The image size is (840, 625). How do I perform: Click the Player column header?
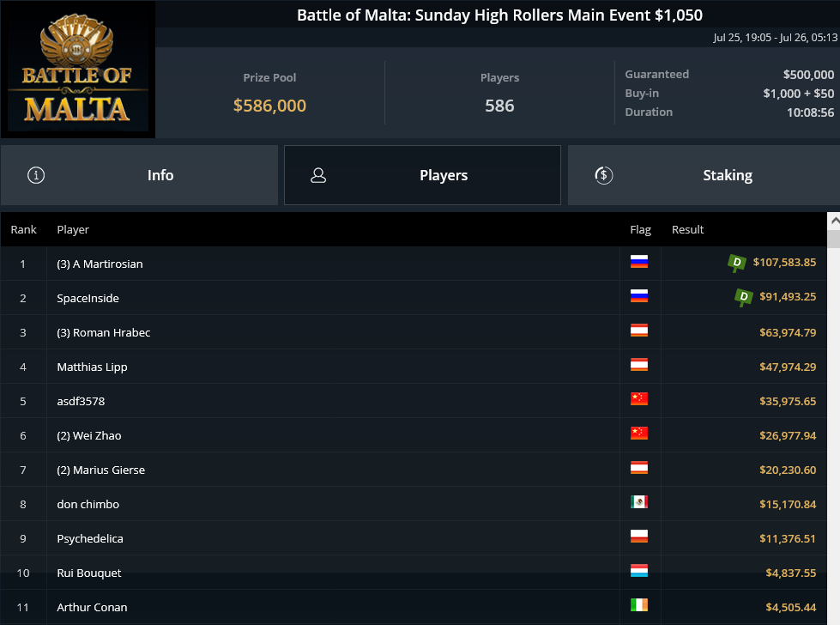73,229
